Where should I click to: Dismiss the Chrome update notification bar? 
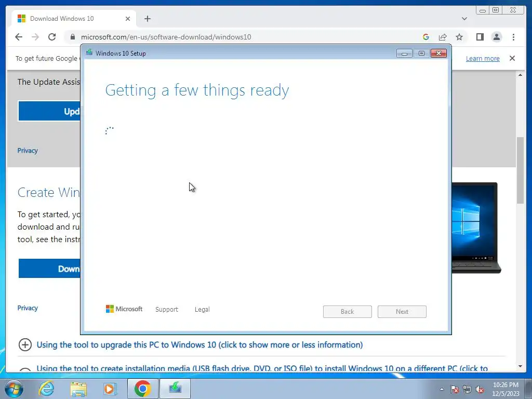click(512, 58)
